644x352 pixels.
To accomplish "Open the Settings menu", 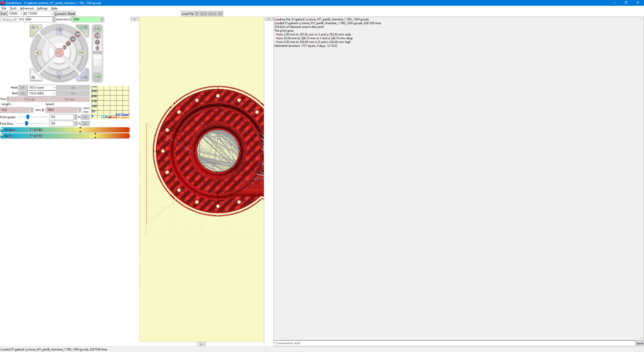I will pos(42,8).
